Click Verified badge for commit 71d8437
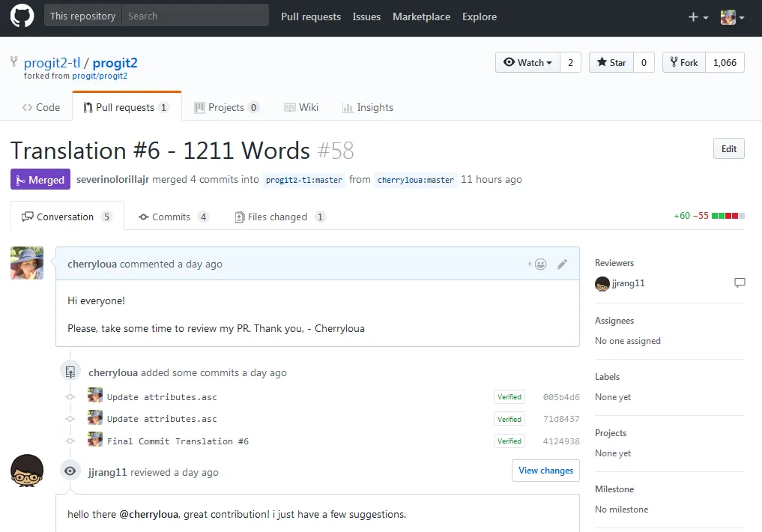 [x=509, y=419]
